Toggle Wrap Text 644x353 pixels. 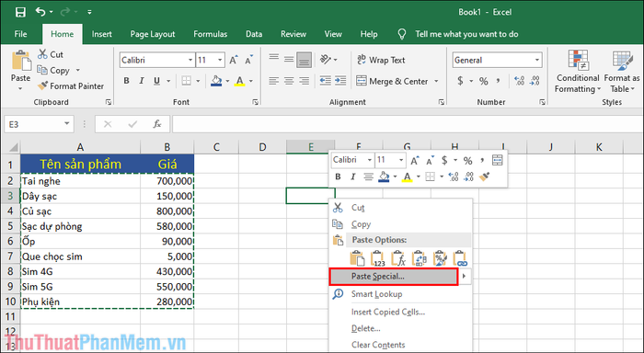[x=381, y=60]
